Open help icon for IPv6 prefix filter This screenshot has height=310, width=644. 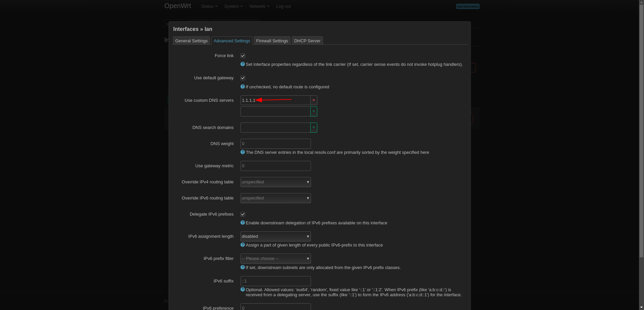(x=243, y=267)
